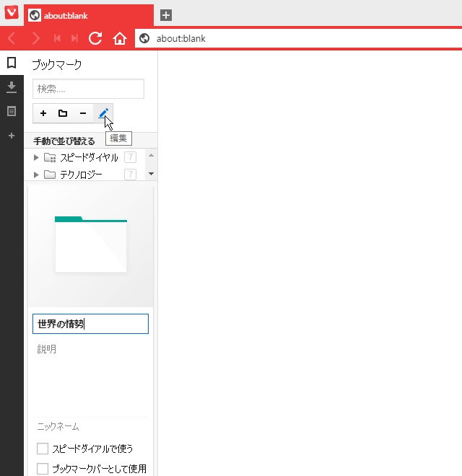Click the ニックネーム nickname field

coord(90,426)
